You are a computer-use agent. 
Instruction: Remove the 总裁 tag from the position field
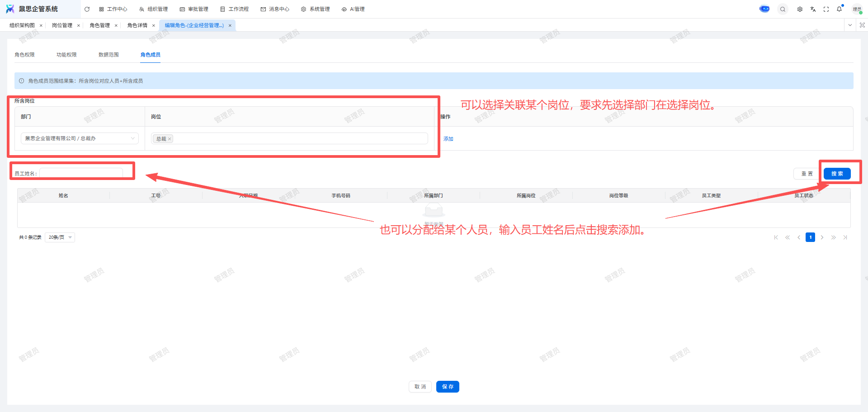pos(170,139)
